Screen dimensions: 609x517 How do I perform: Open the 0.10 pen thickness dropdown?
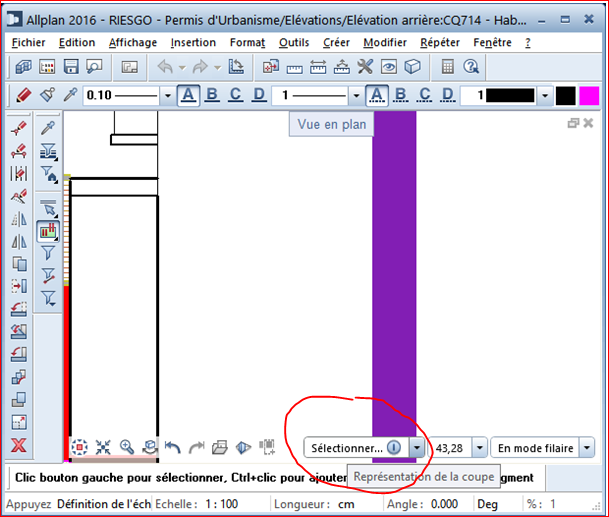click(x=168, y=95)
